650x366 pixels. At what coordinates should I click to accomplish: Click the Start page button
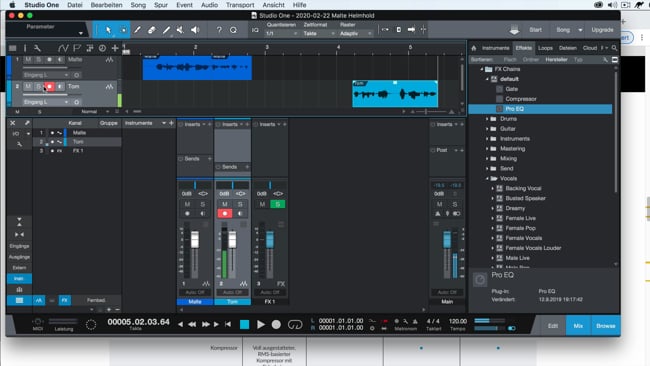535,30
